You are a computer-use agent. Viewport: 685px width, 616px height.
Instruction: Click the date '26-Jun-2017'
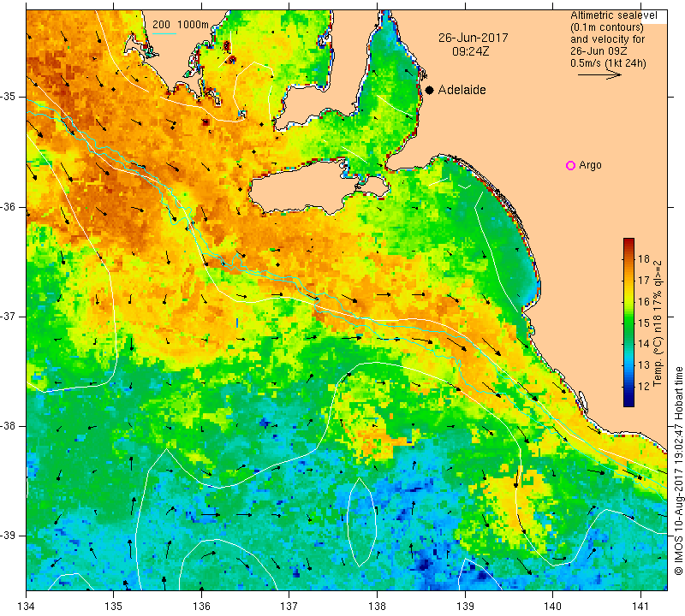474,38
